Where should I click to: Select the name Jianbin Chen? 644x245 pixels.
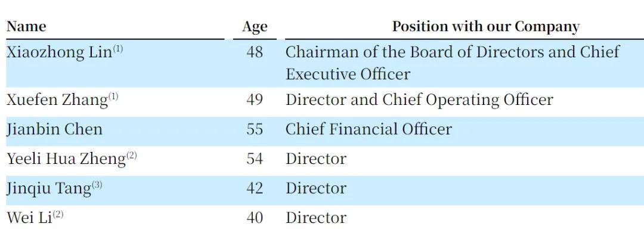(x=55, y=129)
